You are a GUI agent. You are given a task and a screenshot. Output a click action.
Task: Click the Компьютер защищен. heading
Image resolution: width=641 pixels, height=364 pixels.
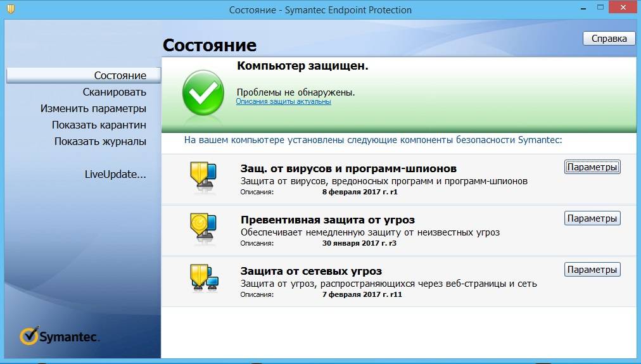pos(303,66)
